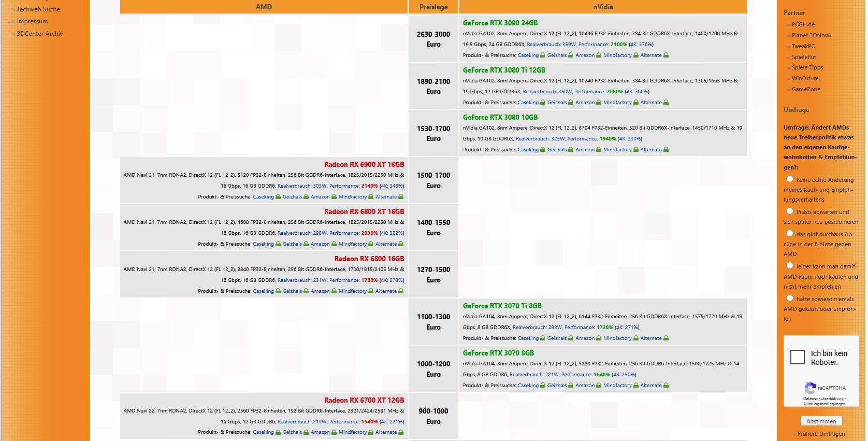
Task: Choose 'das gibt durchaus Abzüge' option
Action: 790,233
